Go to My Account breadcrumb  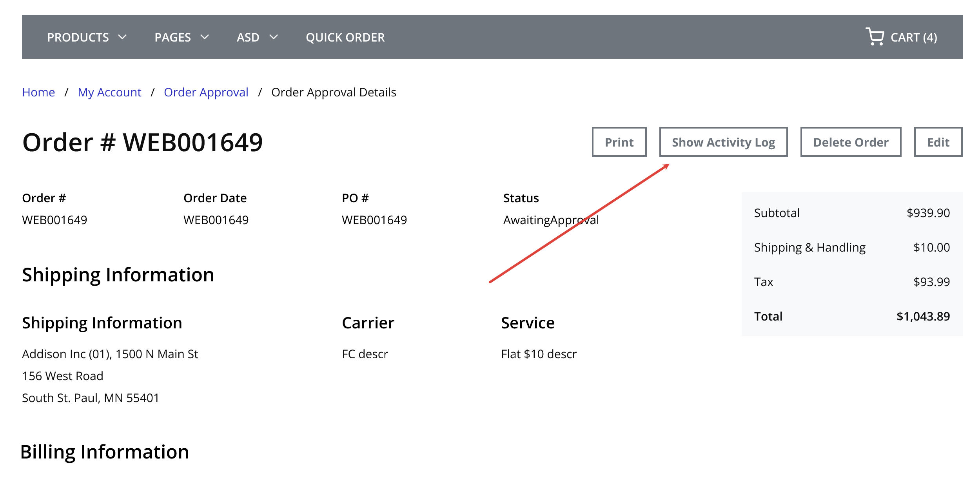[x=109, y=92]
